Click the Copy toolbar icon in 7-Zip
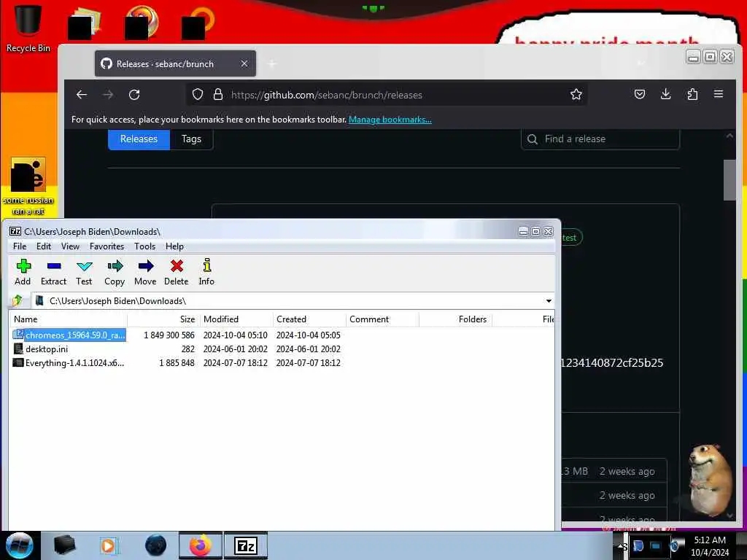Image resolution: width=747 pixels, height=560 pixels. pyautogui.click(x=115, y=272)
